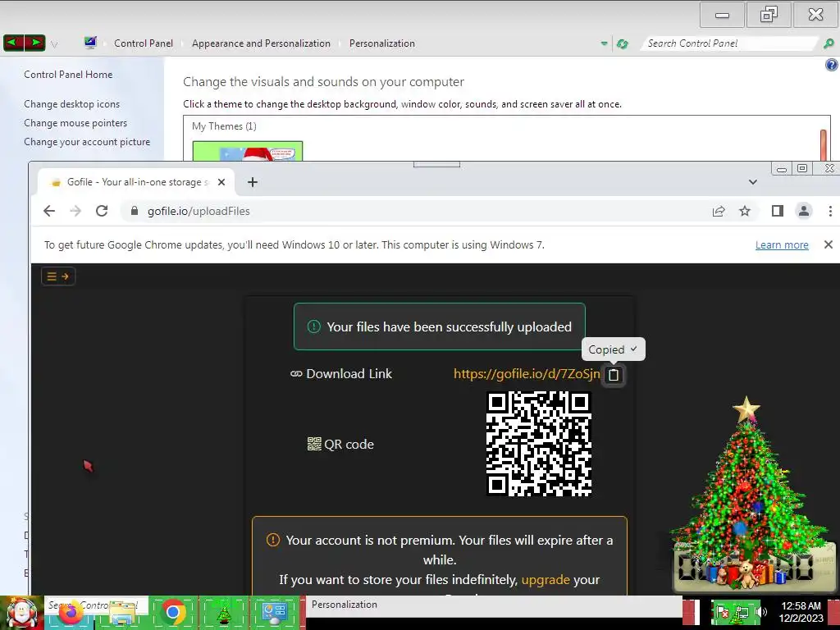Expand the Chrome tab search chevron
Image resolution: width=840 pixels, height=630 pixels.
coord(753,182)
